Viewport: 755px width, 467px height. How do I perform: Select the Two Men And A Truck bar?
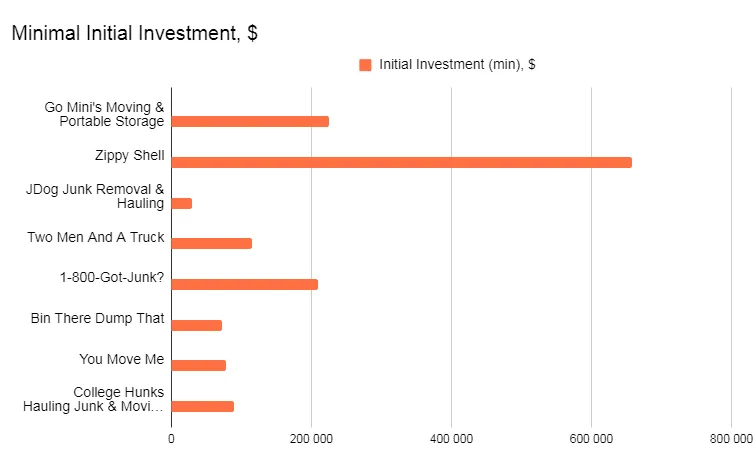211,243
